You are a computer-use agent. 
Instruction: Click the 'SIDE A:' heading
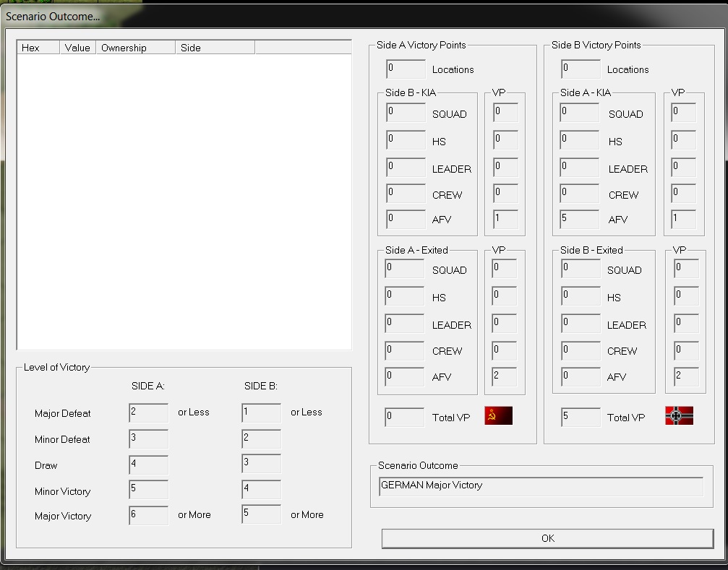pyautogui.click(x=148, y=386)
